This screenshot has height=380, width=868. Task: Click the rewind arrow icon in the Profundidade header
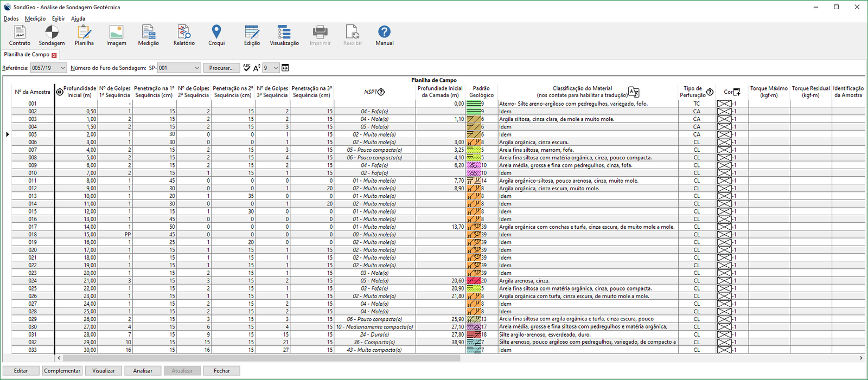[x=60, y=92]
